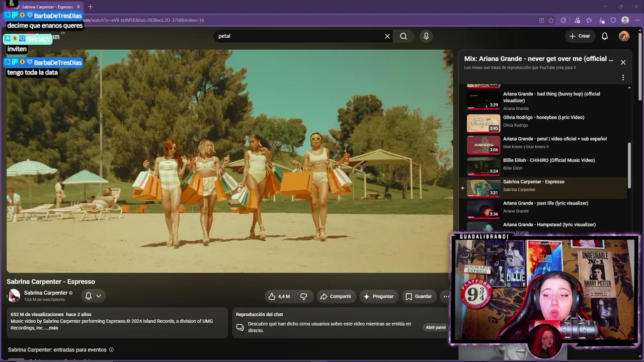Close the Sabrina Carpenter - Espresso tab
The width and height of the screenshot is (644, 362).
[x=78, y=7]
